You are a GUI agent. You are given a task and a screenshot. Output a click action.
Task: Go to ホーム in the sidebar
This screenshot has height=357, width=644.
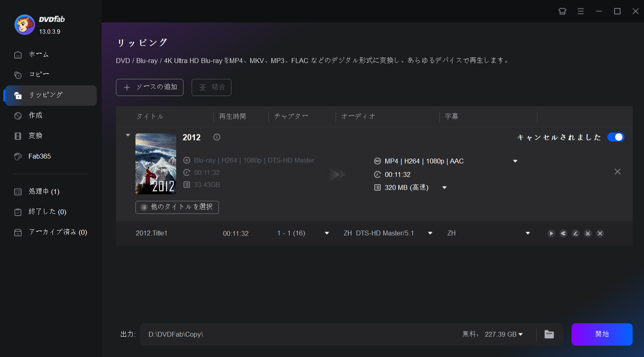tap(50, 54)
